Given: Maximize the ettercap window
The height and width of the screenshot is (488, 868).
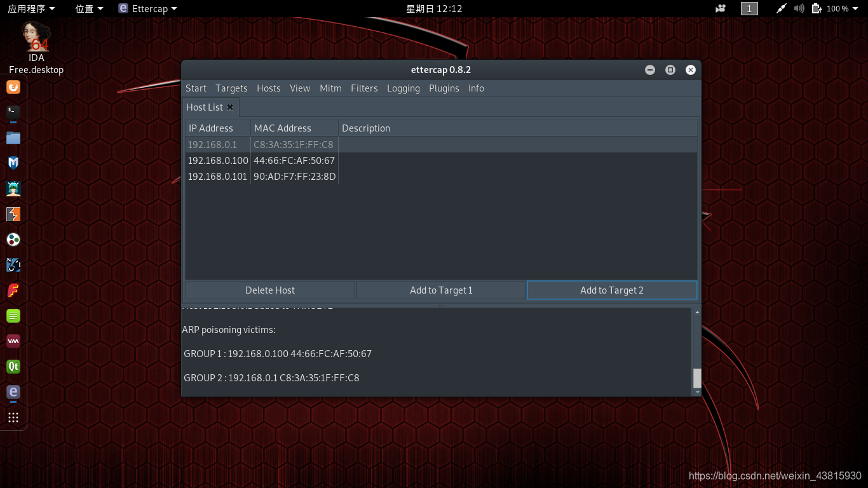Looking at the screenshot, I should pyautogui.click(x=670, y=70).
